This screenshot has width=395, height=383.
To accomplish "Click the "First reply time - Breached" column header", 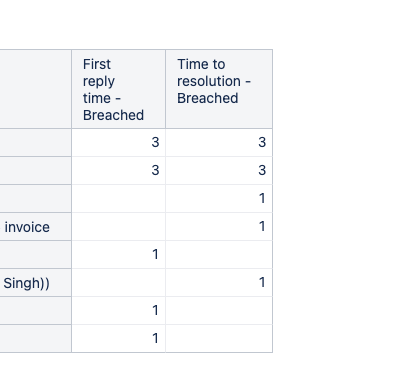I will tap(118, 89).
